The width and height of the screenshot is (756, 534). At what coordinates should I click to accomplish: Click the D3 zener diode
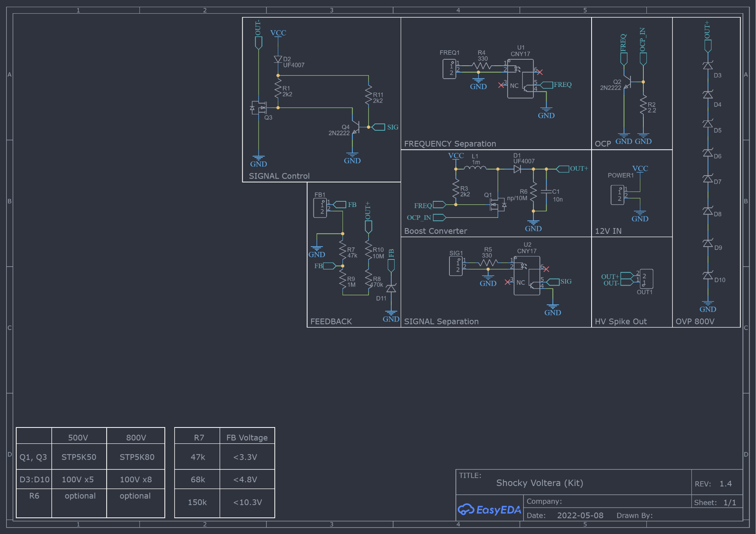(708, 66)
